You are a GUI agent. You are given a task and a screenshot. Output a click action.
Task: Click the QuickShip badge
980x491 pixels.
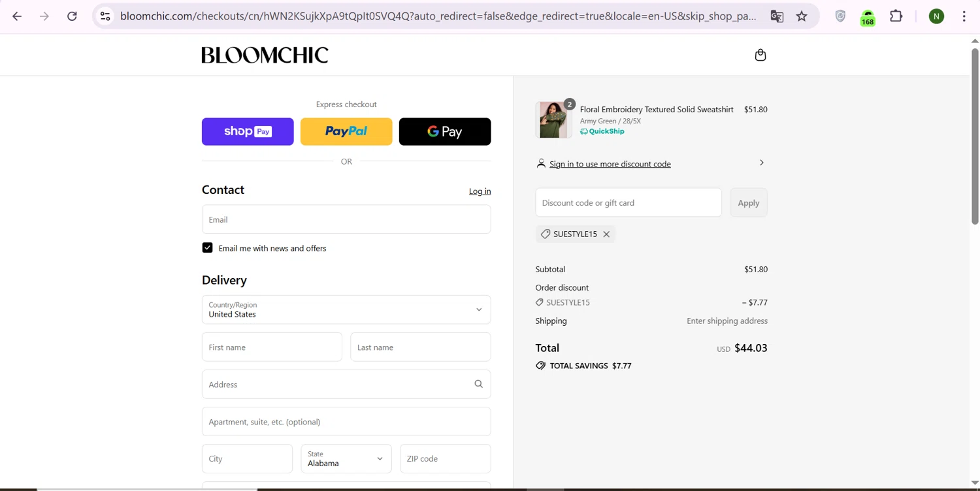[x=602, y=131]
